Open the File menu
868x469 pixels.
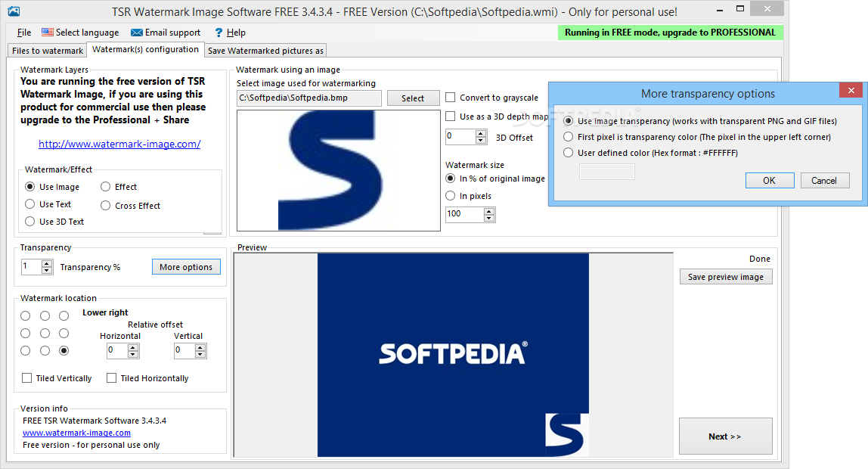(x=23, y=33)
